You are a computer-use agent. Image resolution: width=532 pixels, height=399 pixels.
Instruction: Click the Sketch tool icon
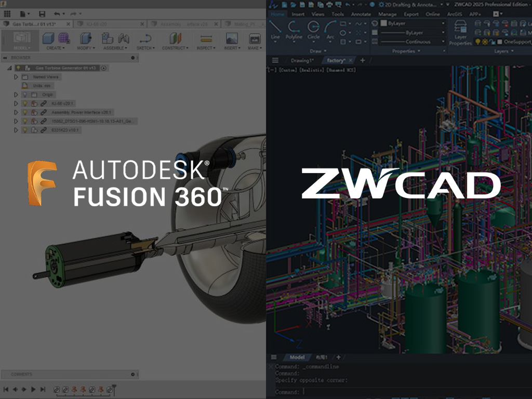click(x=145, y=39)
